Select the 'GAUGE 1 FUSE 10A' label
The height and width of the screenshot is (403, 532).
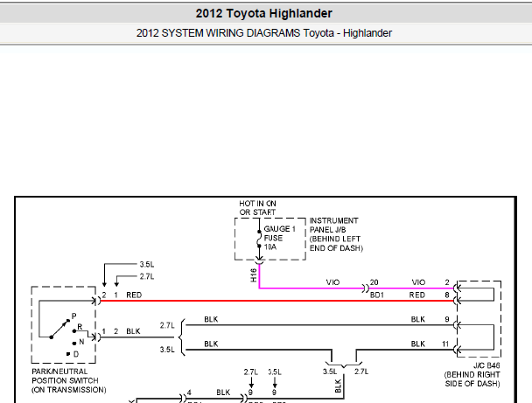279,238
